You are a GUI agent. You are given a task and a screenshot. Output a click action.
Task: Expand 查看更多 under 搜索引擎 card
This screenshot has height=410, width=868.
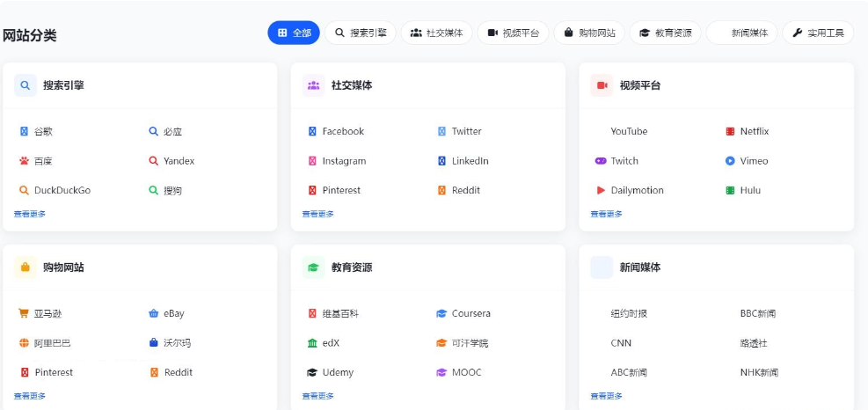30,214
